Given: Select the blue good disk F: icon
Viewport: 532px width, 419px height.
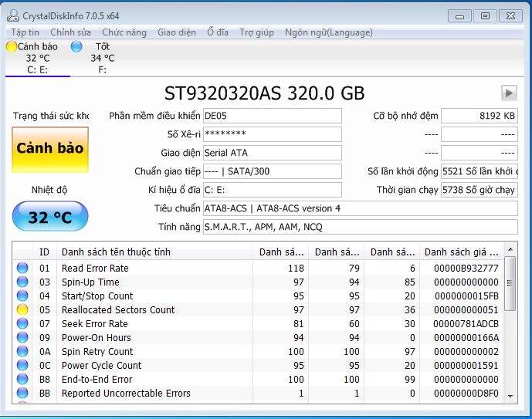Looking at the screenshot, I should (x=76, y=46).
